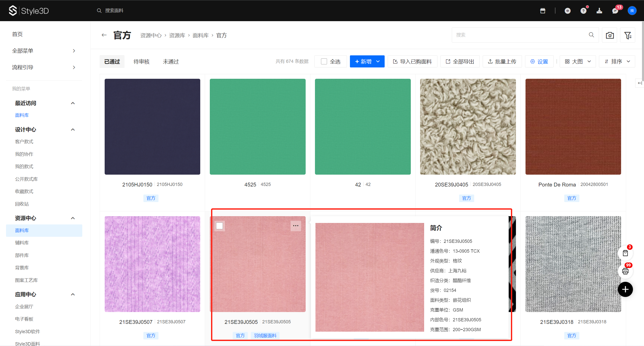Click 羽绒服面料 tag on 21SE39J0505
644x346 pixels.
[265, 335]
